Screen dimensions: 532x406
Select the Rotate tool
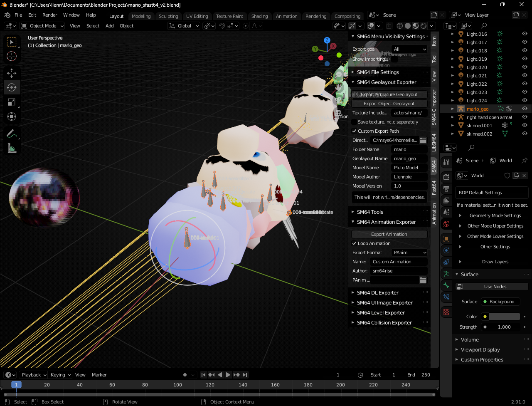click(12, 88)
